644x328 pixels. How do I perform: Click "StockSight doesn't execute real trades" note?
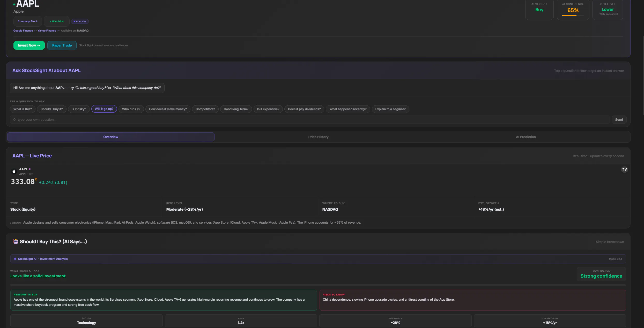(x=104, y=45)
